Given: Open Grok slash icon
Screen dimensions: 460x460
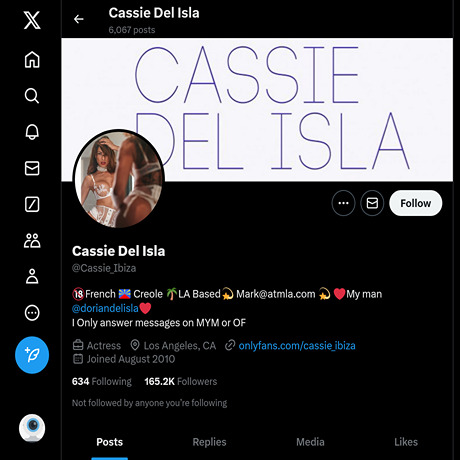Looking at the screenshot, I should 32,204.
